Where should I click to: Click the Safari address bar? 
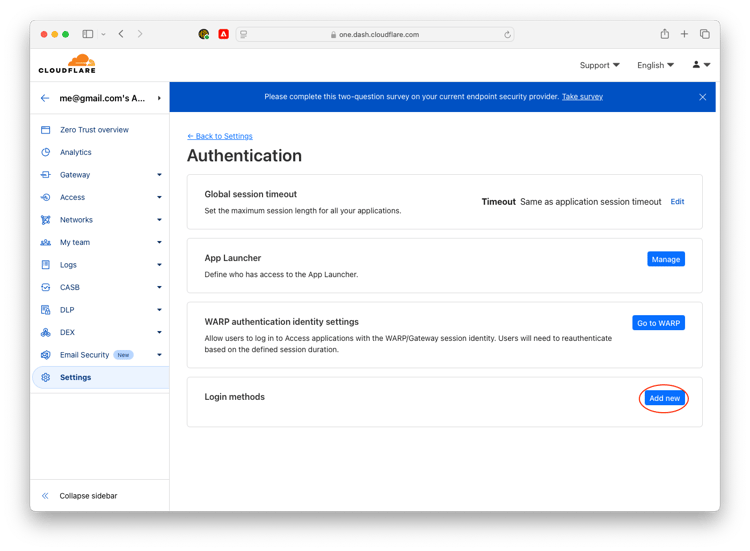(x=375, y=34)
